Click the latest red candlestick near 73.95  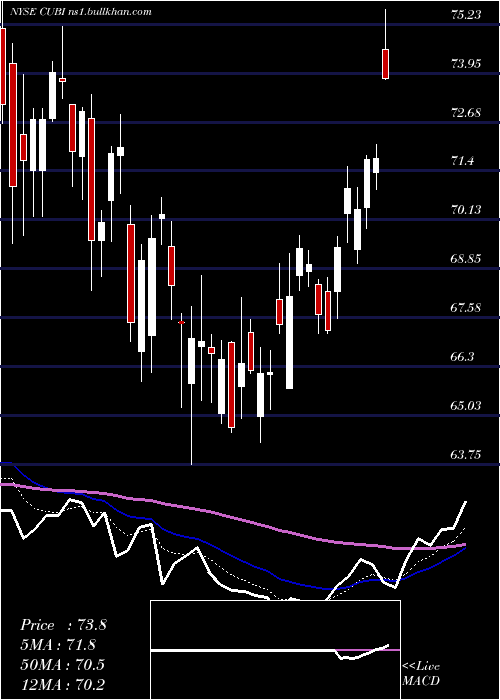point(385,64)
